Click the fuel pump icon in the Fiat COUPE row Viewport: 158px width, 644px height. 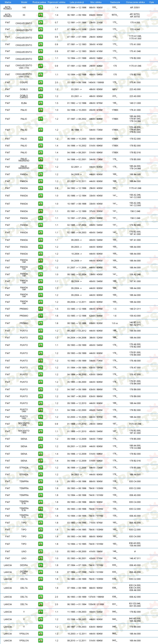coord(40,82)
